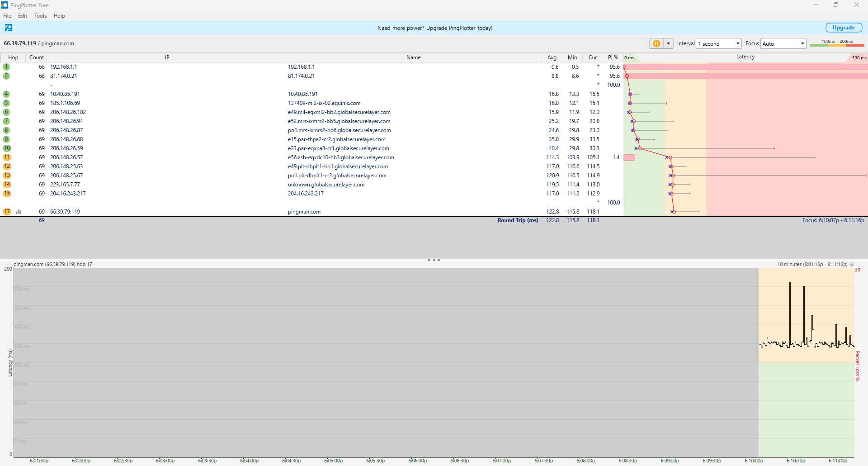Click the 6:05:00p timeline axis label
This screenshot has height=466, width=868.
coord(334,461)
